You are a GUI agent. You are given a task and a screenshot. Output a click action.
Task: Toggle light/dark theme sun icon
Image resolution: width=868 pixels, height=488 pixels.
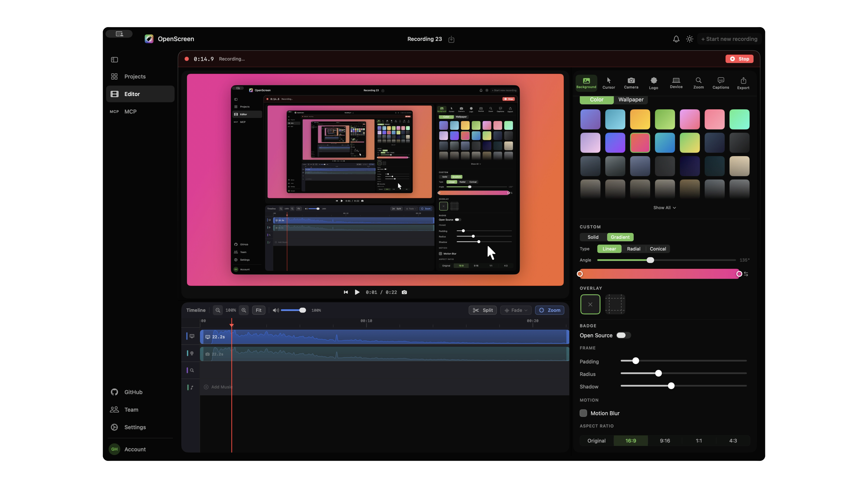coord(689,39)
